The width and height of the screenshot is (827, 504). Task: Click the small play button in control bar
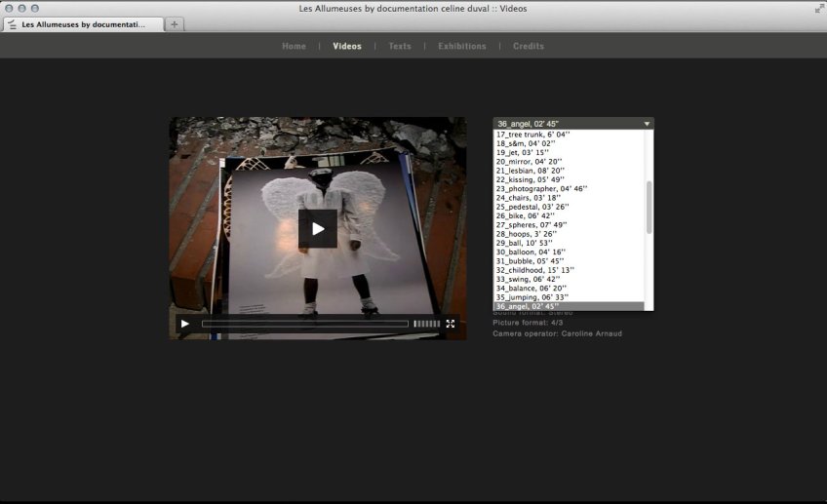tap(184, 324)
